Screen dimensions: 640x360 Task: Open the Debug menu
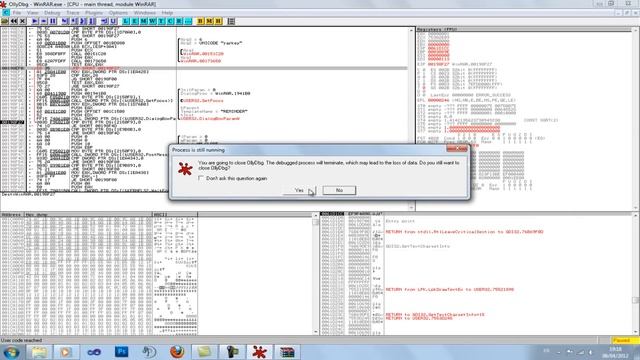pyautogui.click(x=52, y=13)
